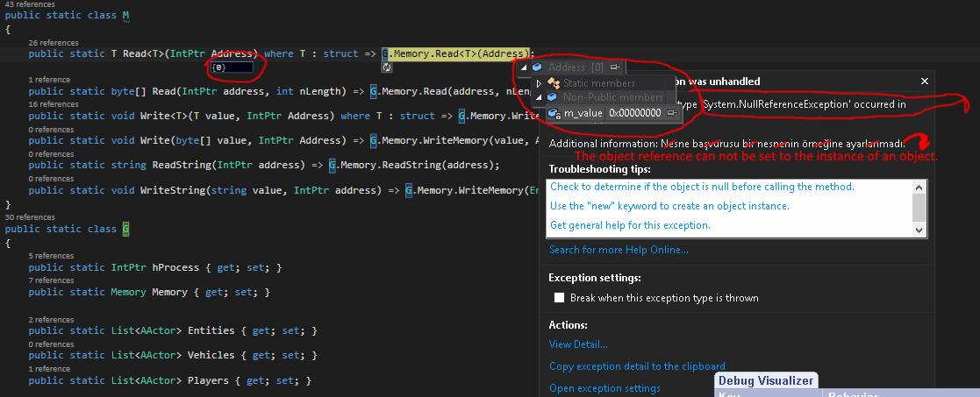
Task: Click the ReadString method name
Action: point(182,165)
